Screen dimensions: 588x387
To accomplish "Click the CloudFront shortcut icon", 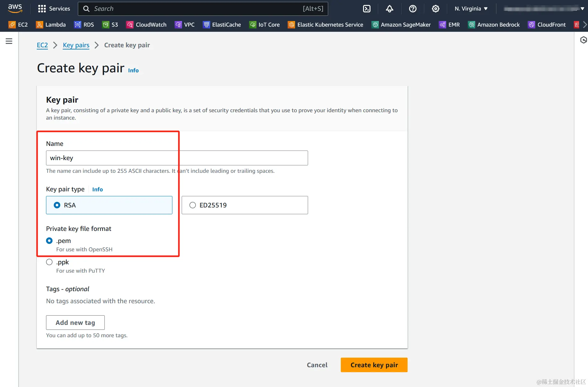I will point(531,25).
